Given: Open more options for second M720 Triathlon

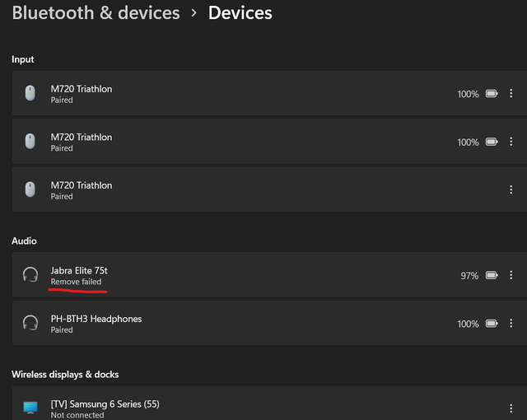Looking at the screenshot, I should pos(511,142).
